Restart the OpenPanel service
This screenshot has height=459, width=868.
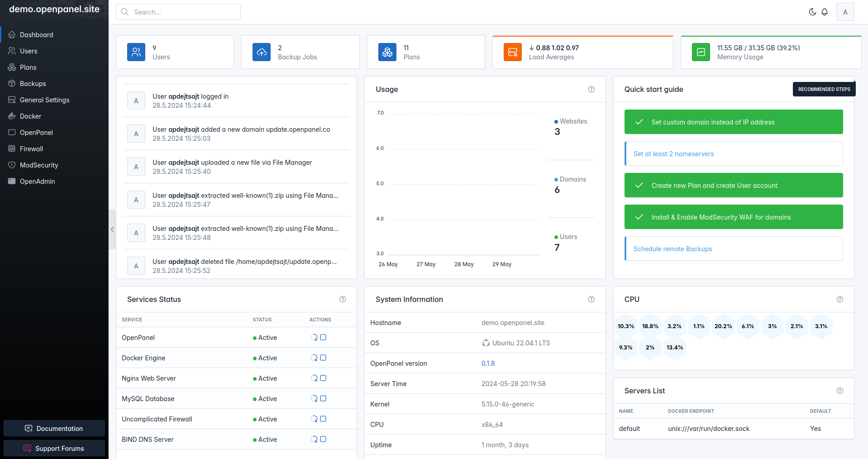tap(314, 337)
